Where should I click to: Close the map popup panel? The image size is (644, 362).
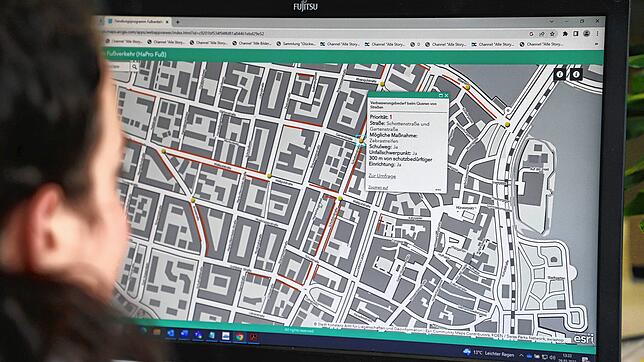point(446,95)
